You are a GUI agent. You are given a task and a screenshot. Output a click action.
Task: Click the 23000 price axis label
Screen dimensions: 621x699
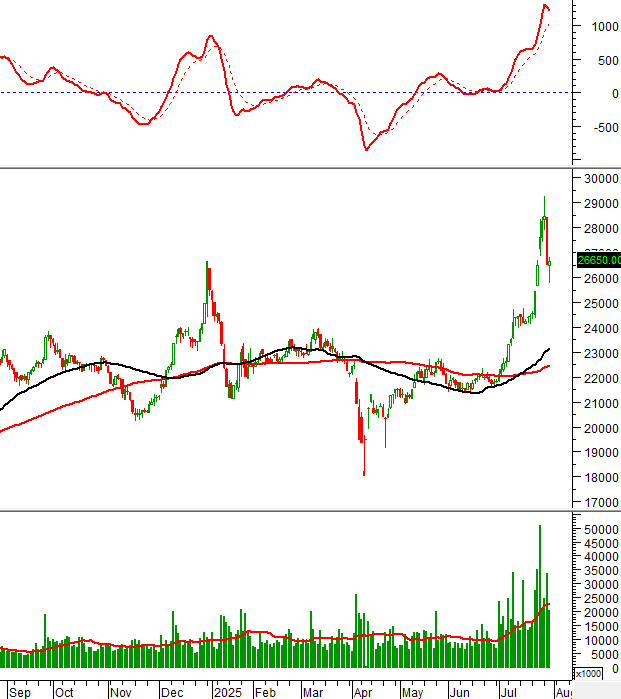601,354
